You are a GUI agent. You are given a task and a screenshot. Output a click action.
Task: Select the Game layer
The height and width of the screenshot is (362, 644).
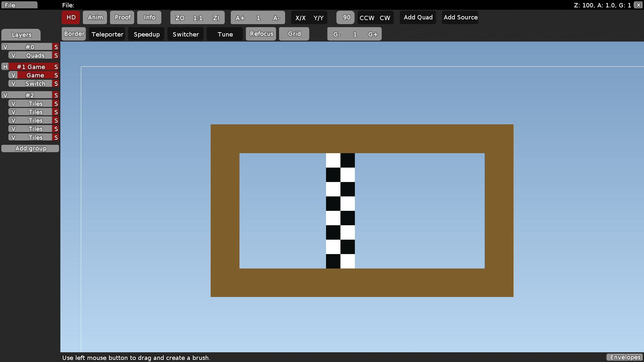click(x=36, y=75)
